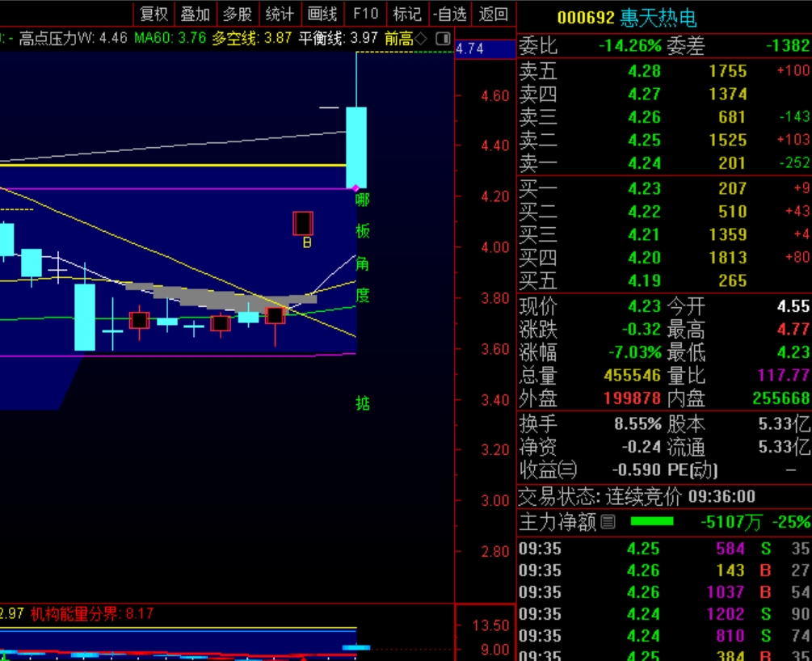The image size is (812, 661).
Task: Select the 买四 price 4.20
Action: pyautogui.click(x=644, y=258)
